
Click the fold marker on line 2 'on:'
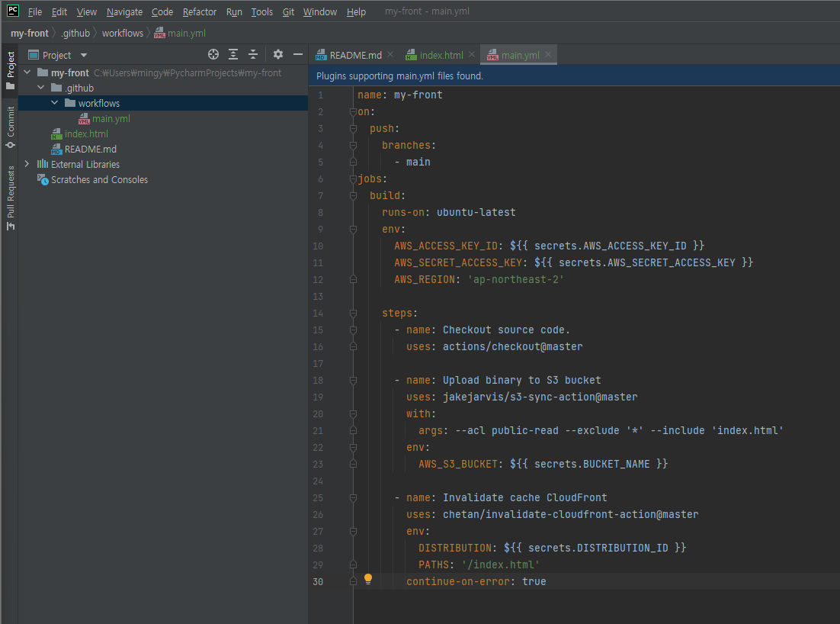(x=353, y=111)
